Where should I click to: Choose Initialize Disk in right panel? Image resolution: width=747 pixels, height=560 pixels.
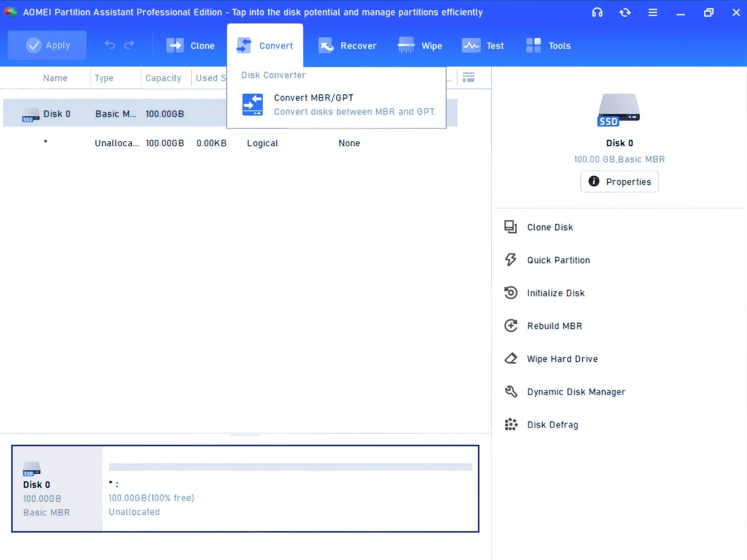click(x=556, y=293)
